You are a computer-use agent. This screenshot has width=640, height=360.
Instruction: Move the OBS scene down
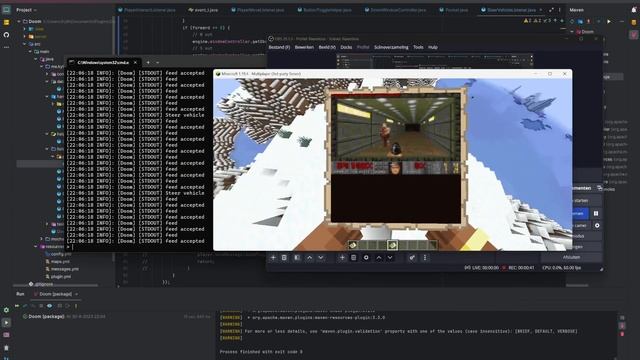pyautogui.click(x=321, y=258)
